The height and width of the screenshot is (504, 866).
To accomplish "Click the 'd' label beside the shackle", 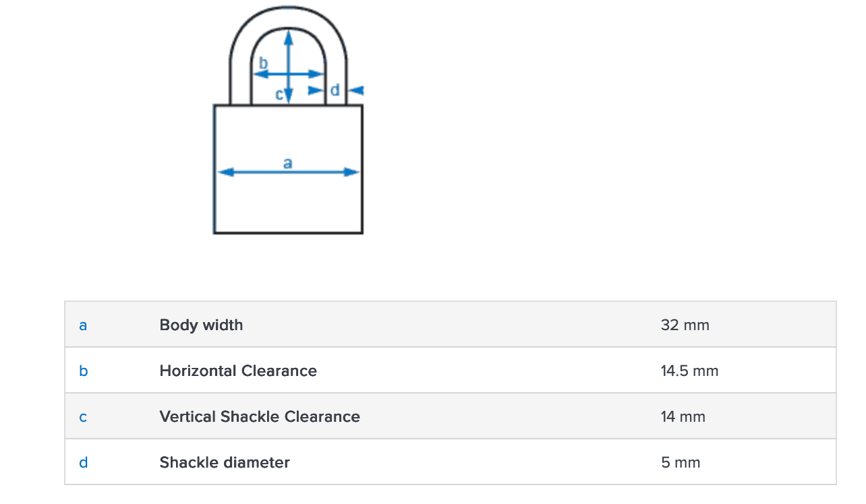I will point(335,90).
